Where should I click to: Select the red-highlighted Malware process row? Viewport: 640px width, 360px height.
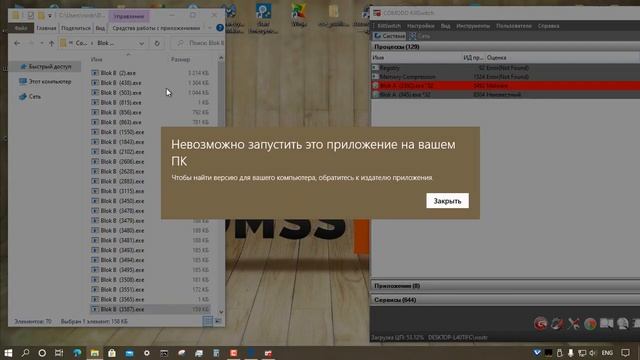(505, 86)
